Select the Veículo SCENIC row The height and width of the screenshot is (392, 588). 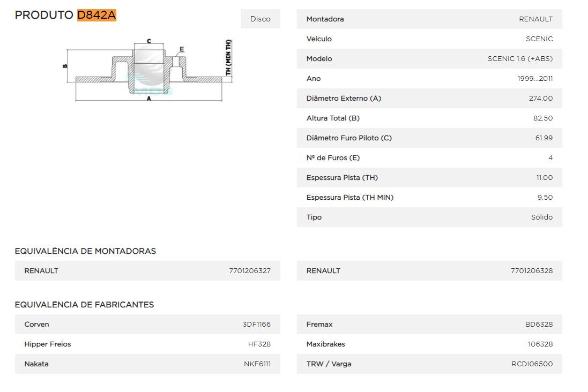429,39
